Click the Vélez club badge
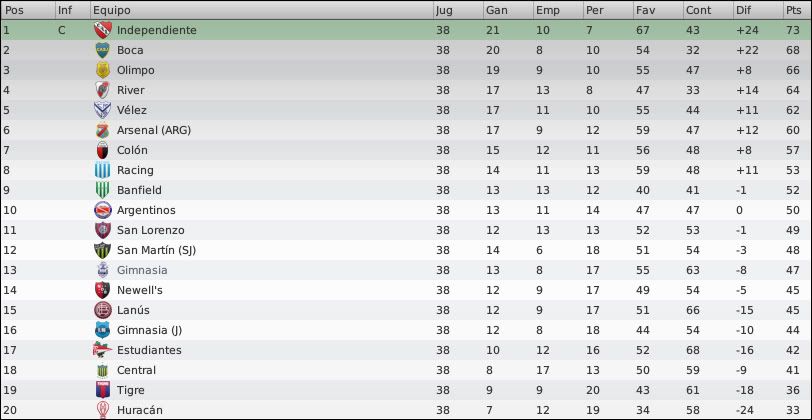The image size is (812, 420). [x=103, y=110]
